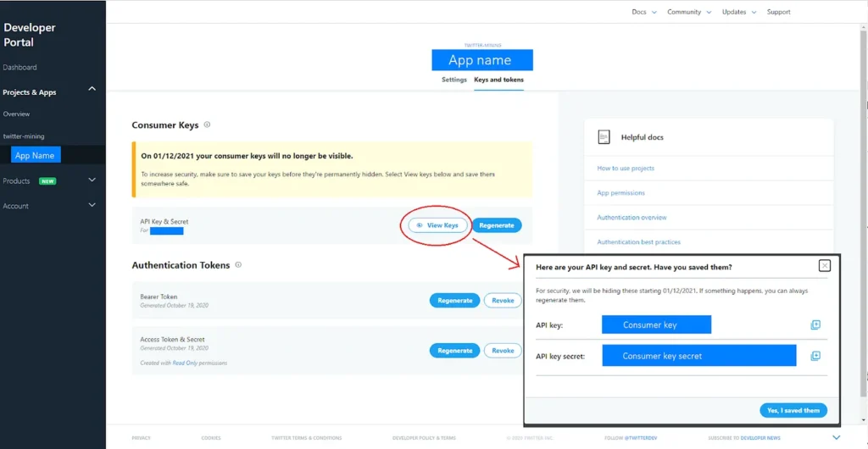
Task: Open Twitter Terms & Conditions footer link
Action: click(307, 438)
